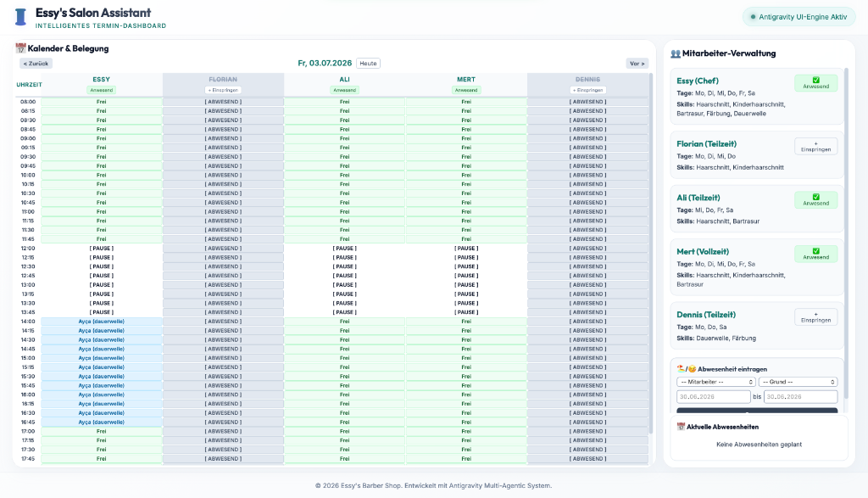Click the Florian (Teilzeit) employee name

(x=706, y=144)
